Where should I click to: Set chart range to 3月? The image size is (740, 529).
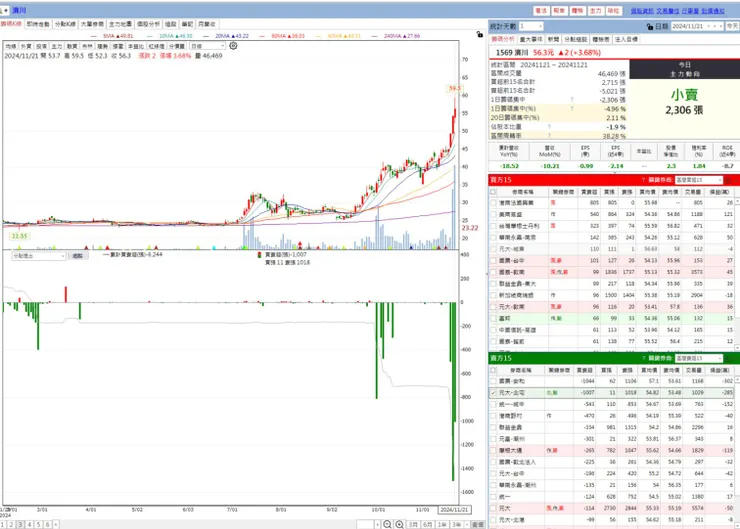click(413, 524)
